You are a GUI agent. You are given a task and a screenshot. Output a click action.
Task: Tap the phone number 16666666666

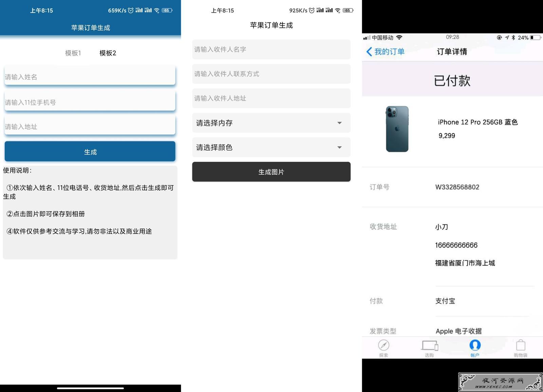(x=456, y=245)
